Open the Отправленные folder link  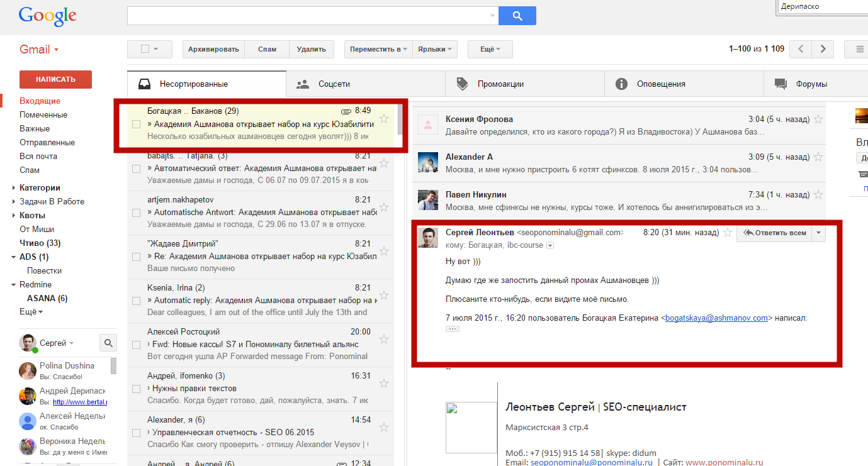coord(47,142)
